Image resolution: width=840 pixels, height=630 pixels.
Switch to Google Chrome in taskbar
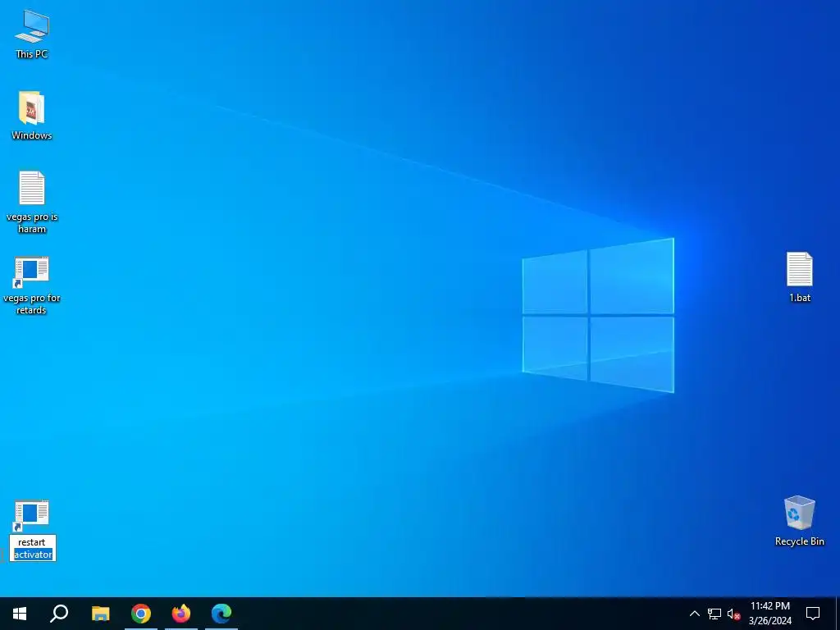pos(141,614)
